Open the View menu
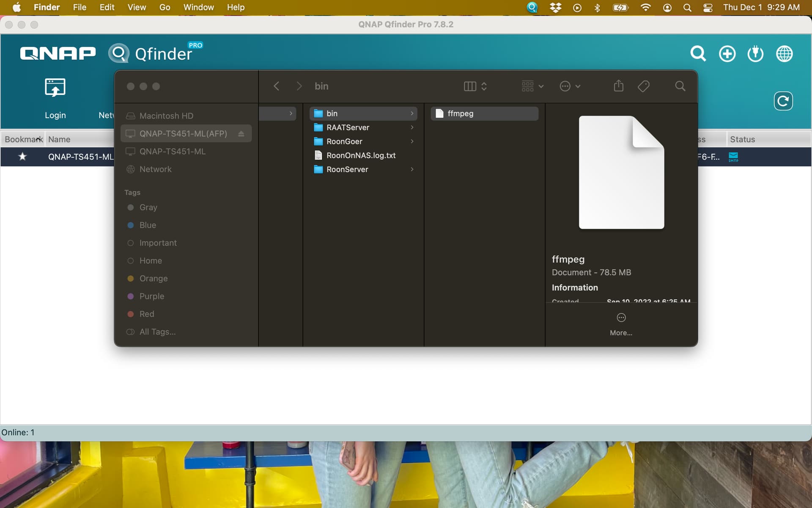This screenshot has width=812, height=508. tap(137, 7)
